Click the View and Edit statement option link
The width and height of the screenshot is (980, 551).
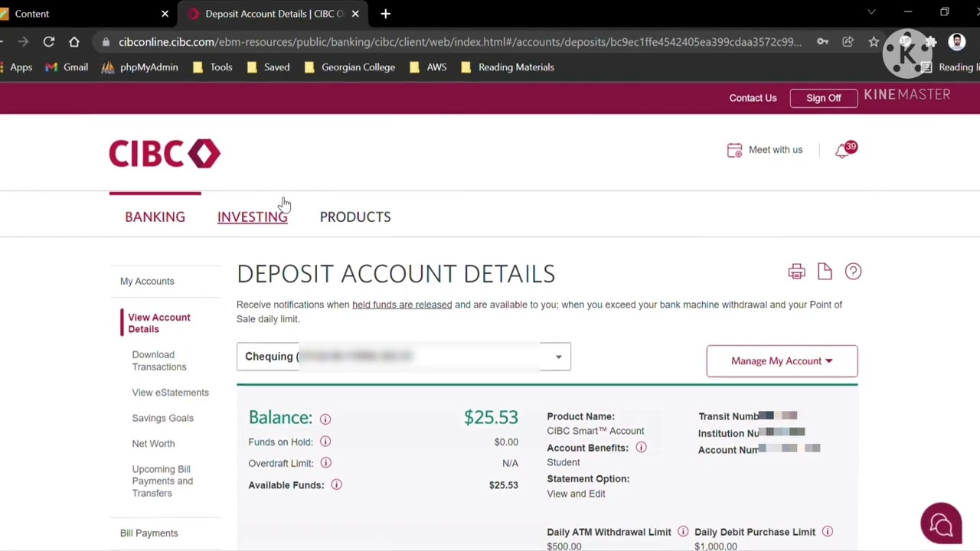576,494
